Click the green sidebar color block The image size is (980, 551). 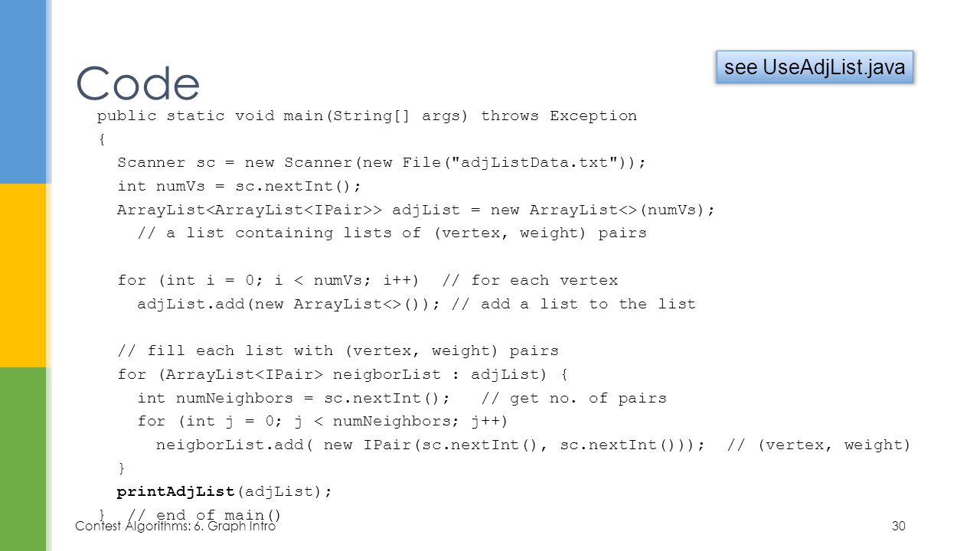click(23, 459)
